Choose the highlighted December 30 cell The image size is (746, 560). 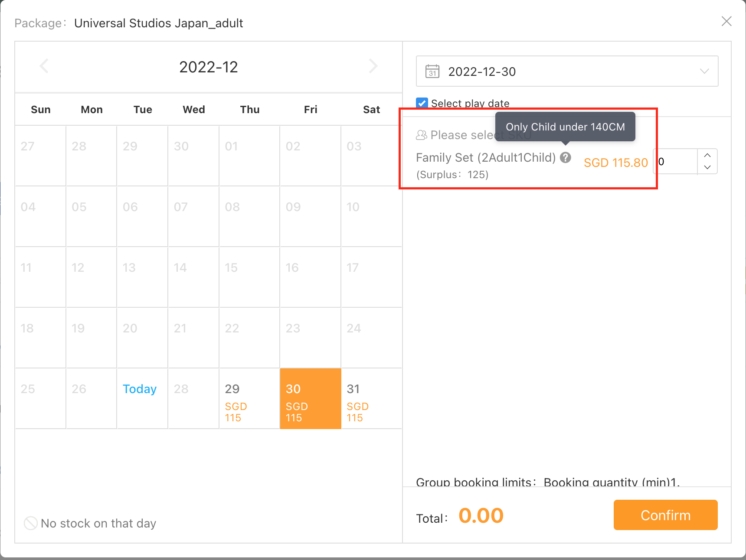(311, 399)
